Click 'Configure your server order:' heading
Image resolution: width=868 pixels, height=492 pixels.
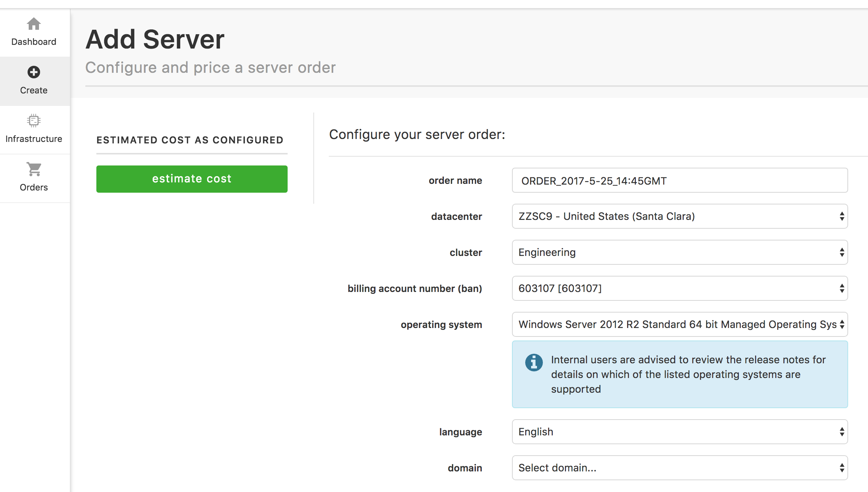click(x=417, y=135)
